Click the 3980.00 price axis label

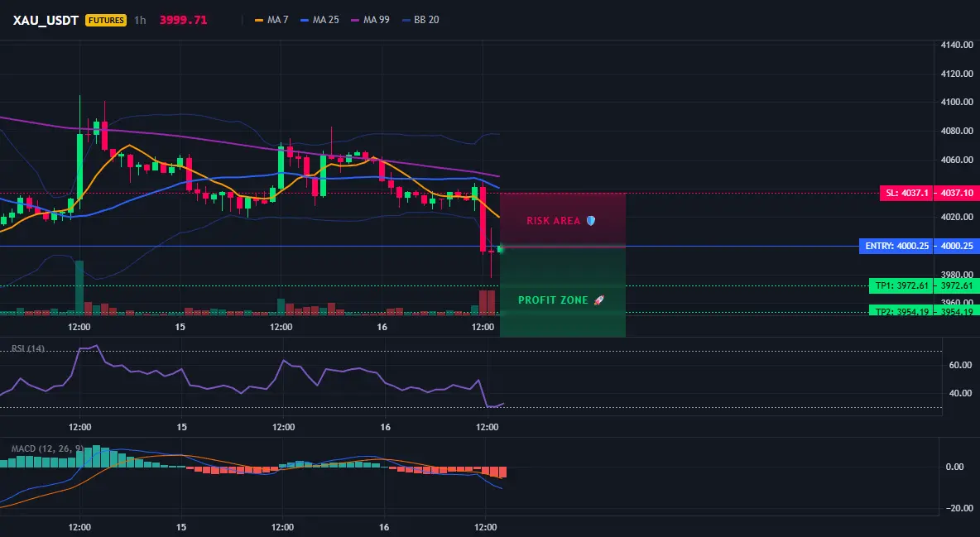957,275
